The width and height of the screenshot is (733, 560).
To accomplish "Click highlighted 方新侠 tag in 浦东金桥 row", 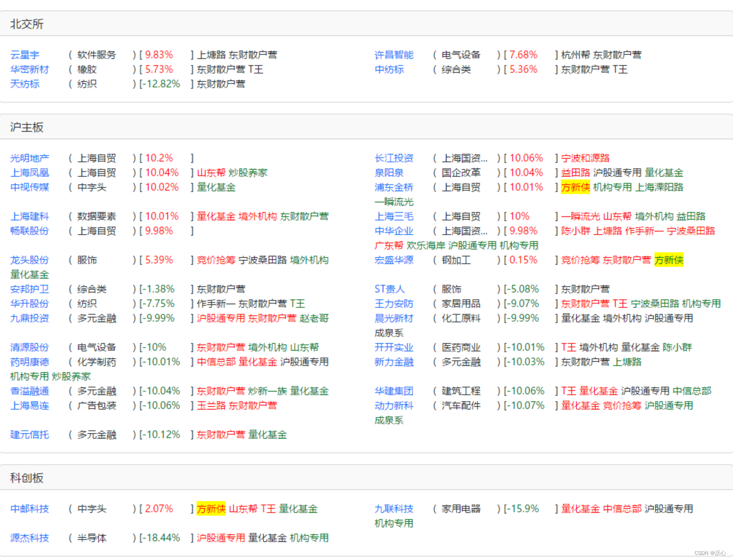I will (x=575, y=187).
